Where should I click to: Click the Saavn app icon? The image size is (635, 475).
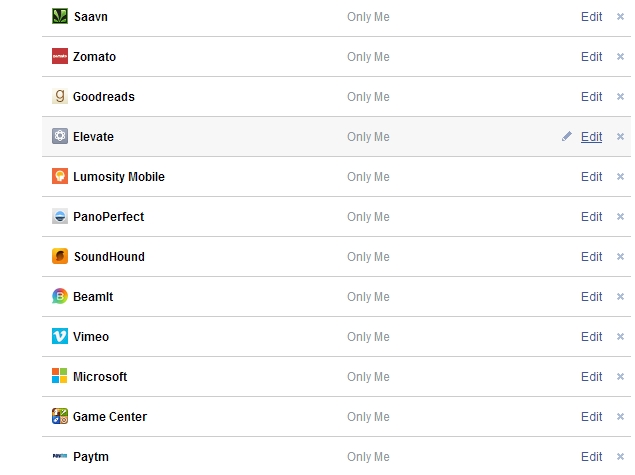pos(60,17)
